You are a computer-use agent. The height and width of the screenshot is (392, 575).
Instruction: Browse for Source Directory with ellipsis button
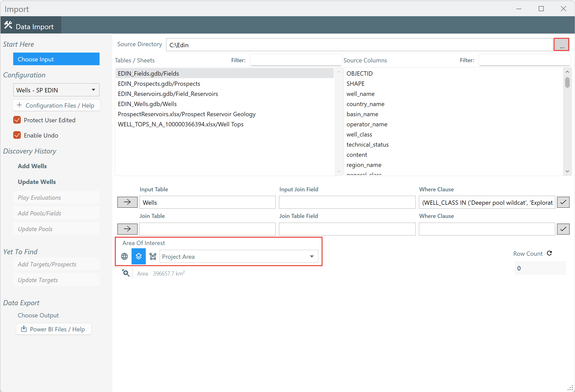(562, 45)
